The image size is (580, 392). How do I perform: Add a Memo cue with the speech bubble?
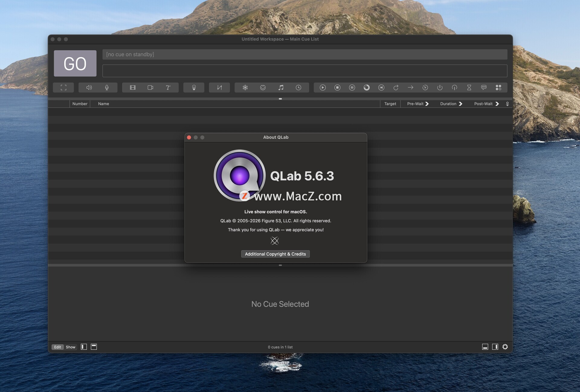[x=484, y=88]
